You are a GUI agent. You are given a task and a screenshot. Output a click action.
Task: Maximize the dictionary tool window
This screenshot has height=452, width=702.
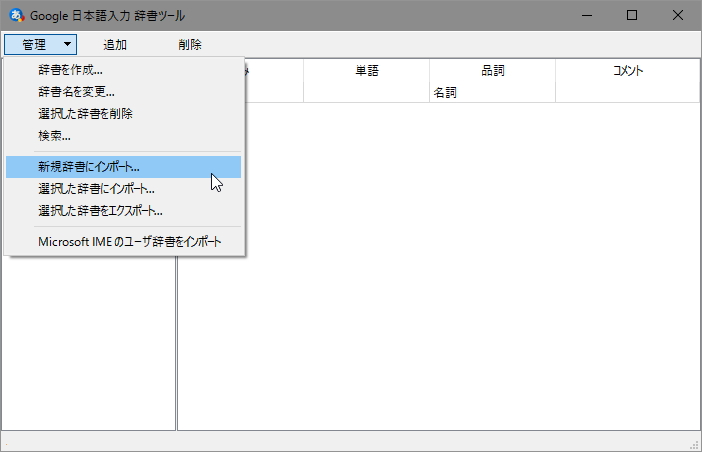tap(632, 15)
